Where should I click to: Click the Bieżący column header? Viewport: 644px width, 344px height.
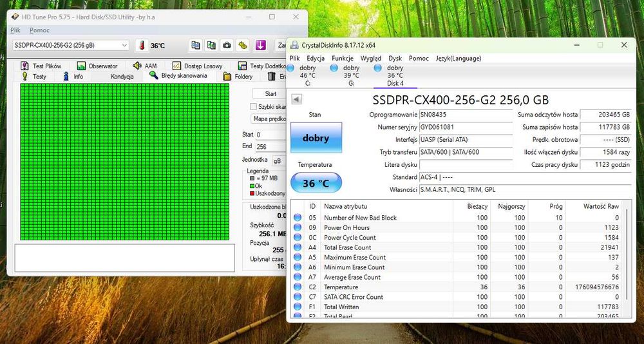[x=471, y=206]
